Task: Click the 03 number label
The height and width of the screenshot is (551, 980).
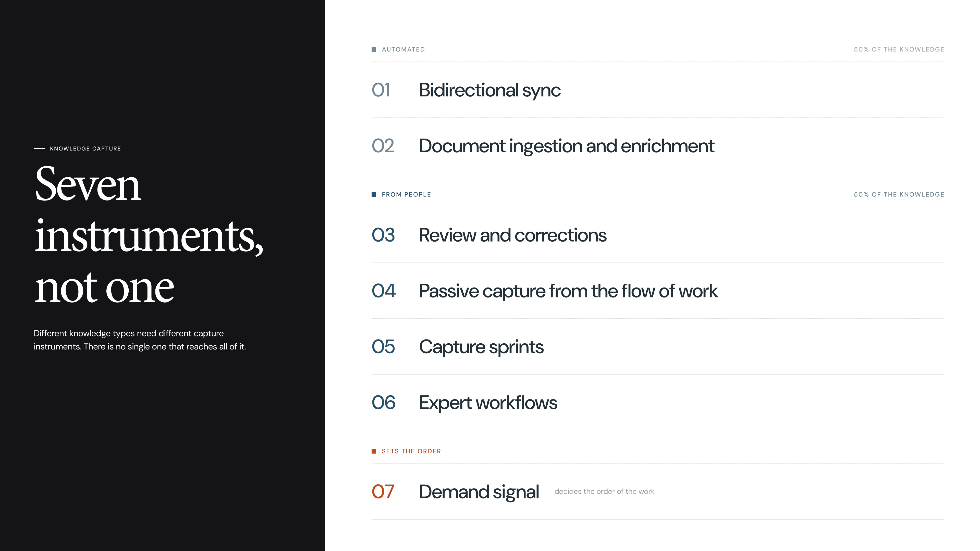Action: [383, 235]
